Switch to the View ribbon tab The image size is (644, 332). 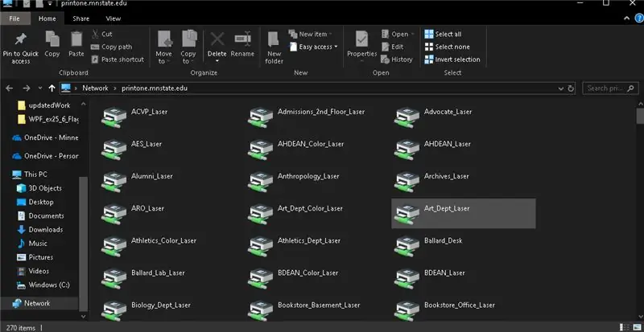(113, 18)
